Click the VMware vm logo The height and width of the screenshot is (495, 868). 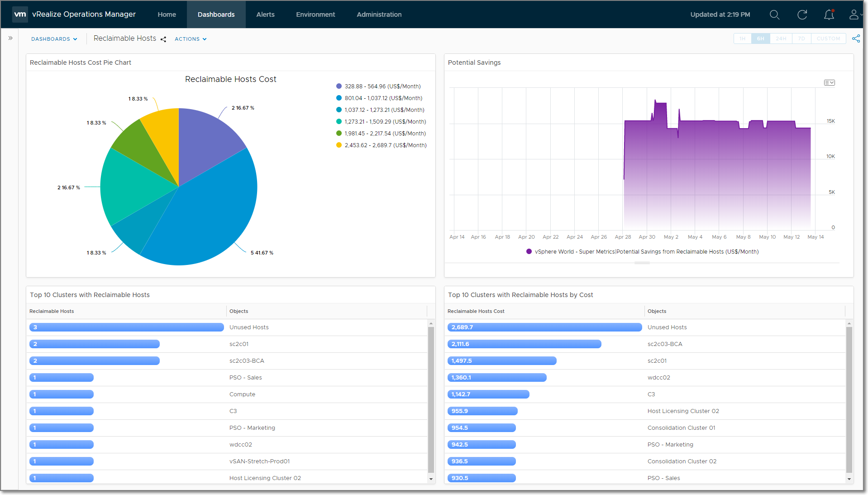(x=20, y=14)
